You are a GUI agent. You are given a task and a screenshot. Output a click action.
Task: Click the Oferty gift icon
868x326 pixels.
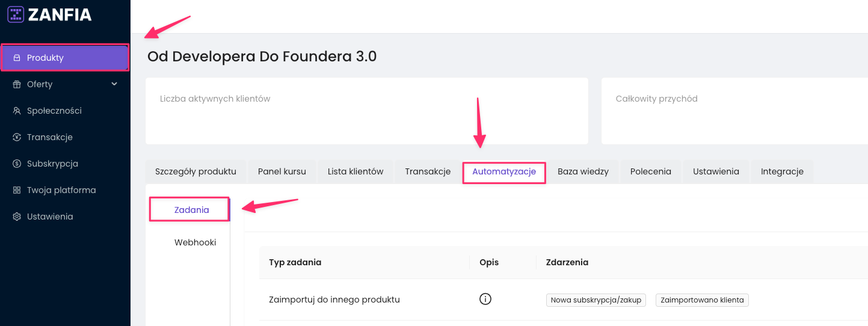(17, 85)
